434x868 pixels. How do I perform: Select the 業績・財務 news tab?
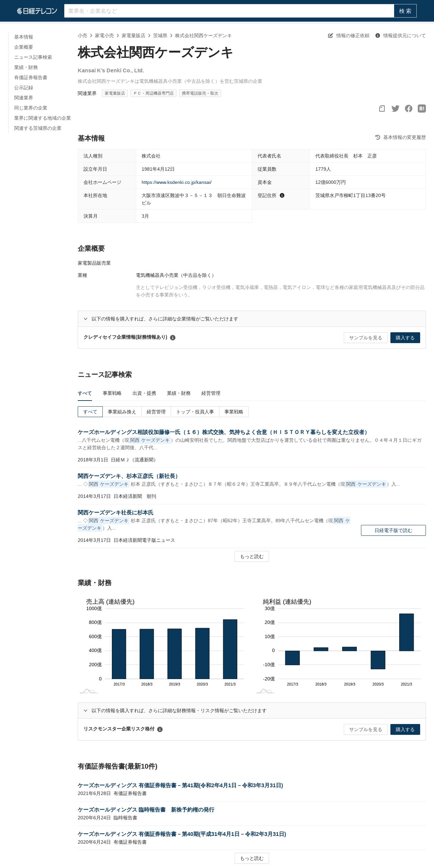coord(179,393)
